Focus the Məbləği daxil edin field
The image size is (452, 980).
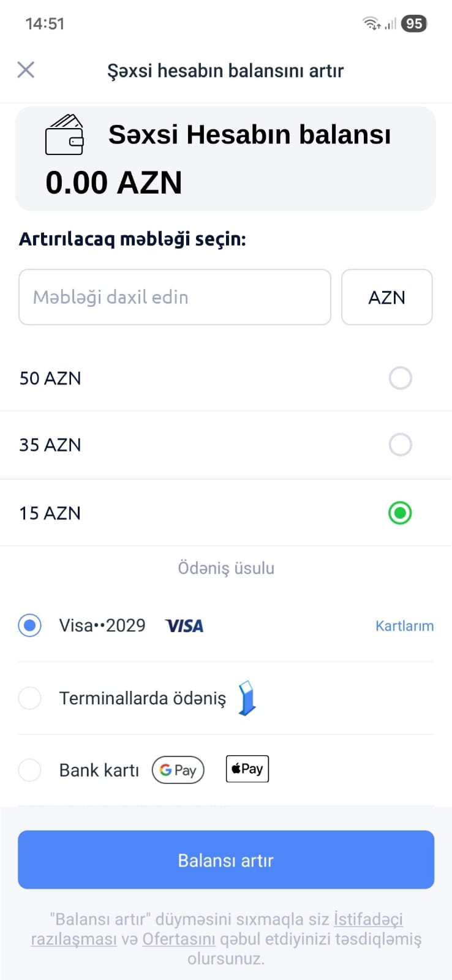tap(175, 297)
